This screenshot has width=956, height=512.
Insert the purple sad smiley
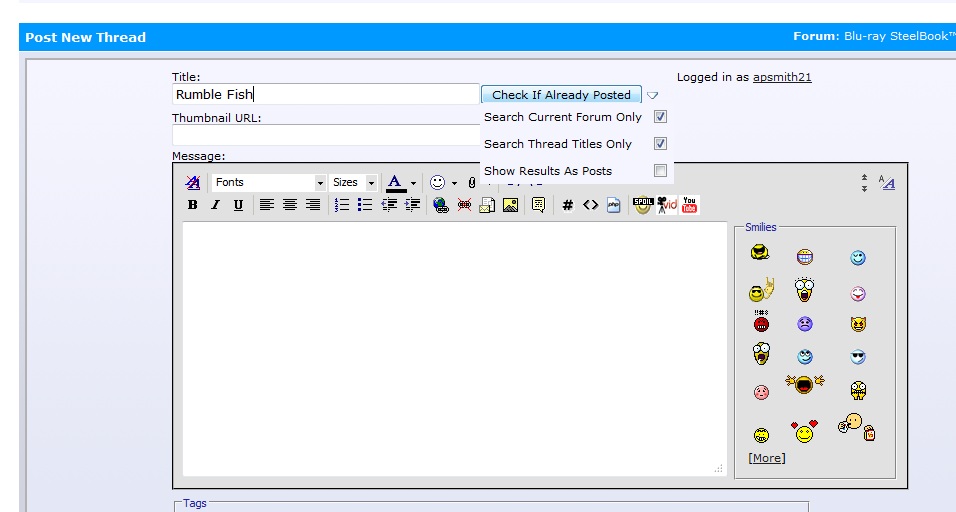pyautogui.click(x=805, y=324)
